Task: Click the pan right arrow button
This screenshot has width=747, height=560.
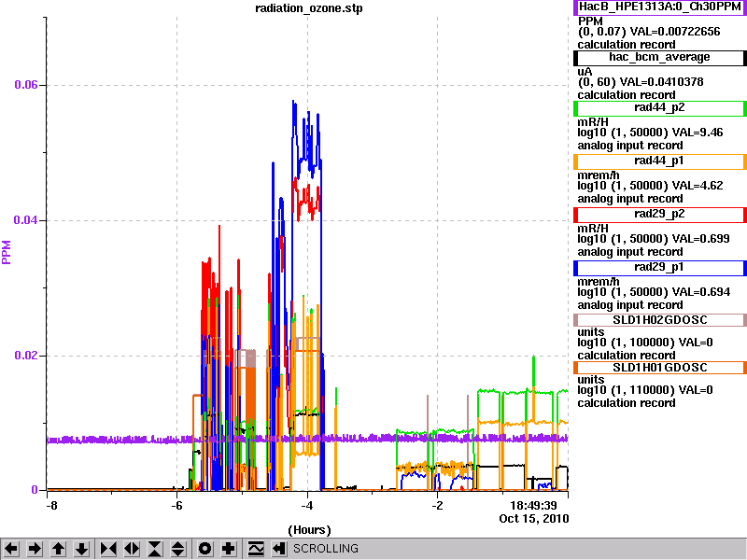Action: (x=35, y=549)
